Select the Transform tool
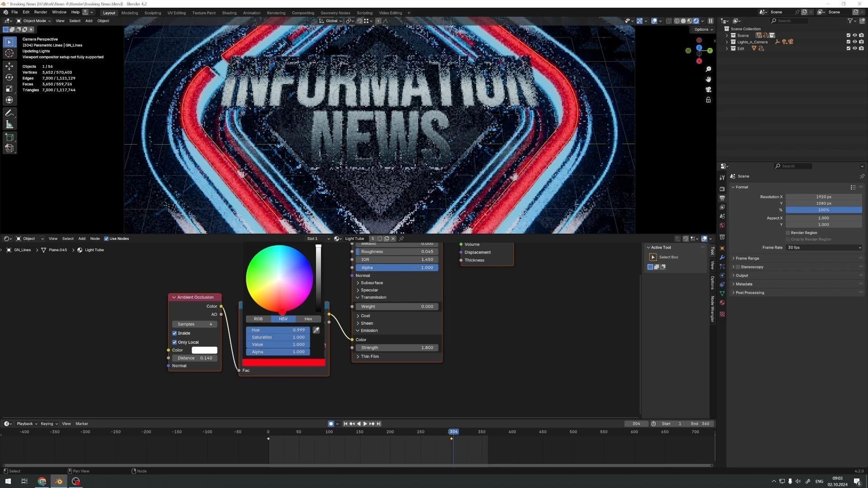This screenshot has width=868, height=488. coord(9,100)
